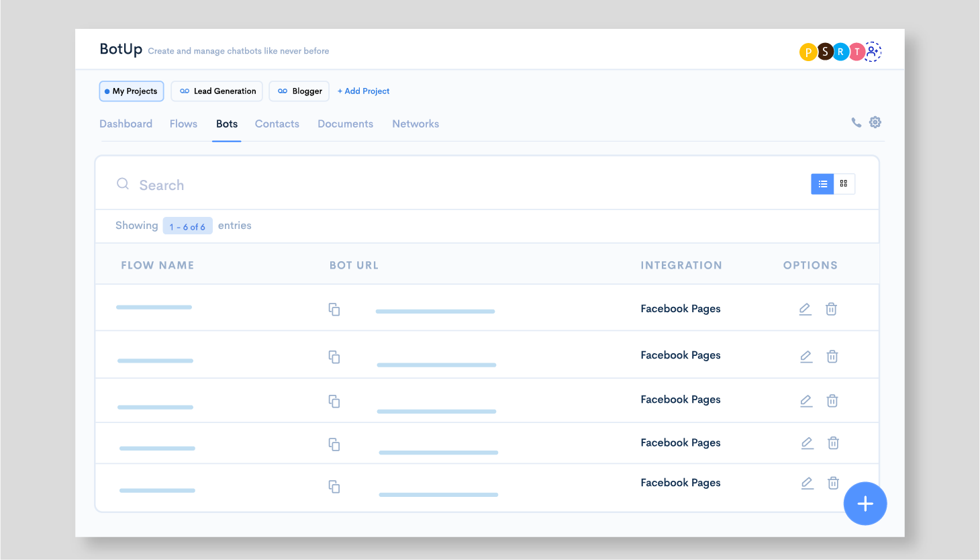The width and height of the screenshot is (980, 560).
Task: Open the yellow P avatar
Action: tap(808, 51)
